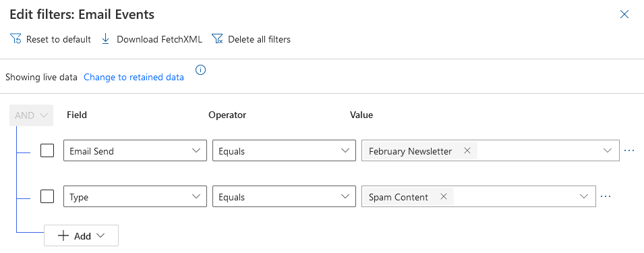Click the Download FetchXML arrow icon
This screenshot has height=253, width=644.
(x=106, y=39)
